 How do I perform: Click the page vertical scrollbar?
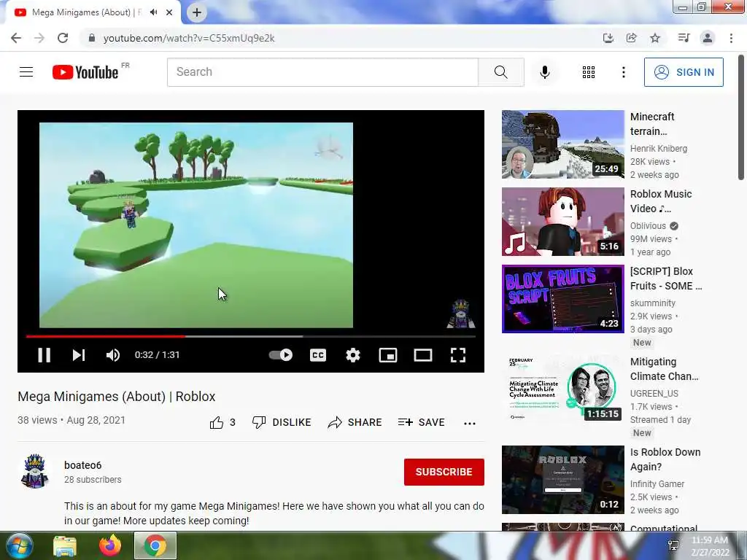(741, 119)
